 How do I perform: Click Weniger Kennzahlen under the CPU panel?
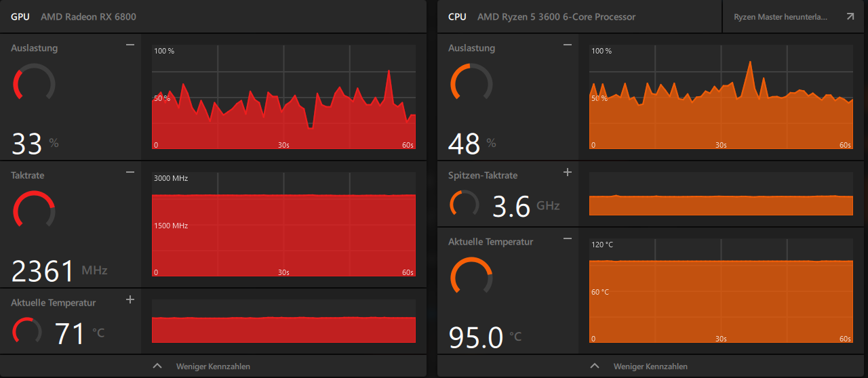click(650, 366)
